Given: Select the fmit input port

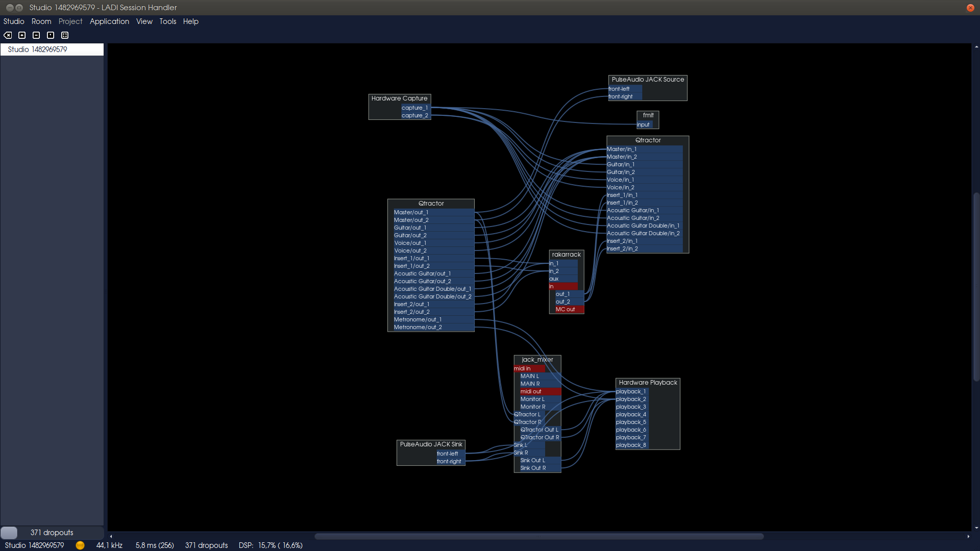Looking at the screenshot, I should (x=644, y=124).
